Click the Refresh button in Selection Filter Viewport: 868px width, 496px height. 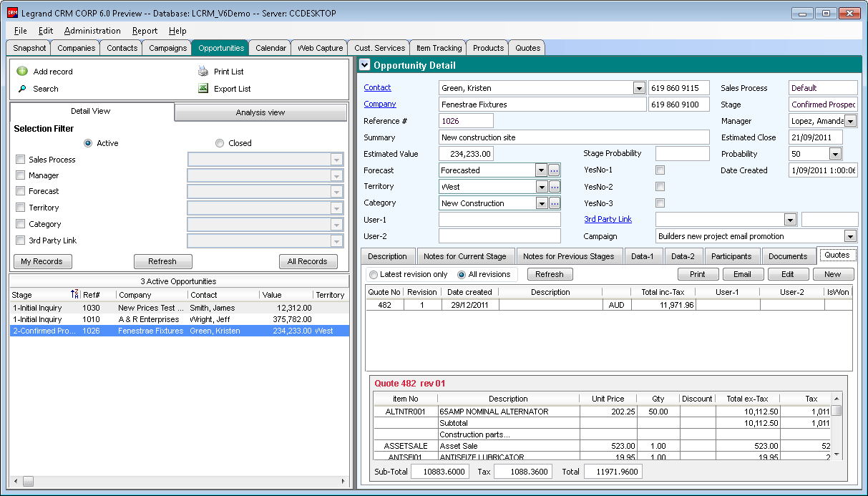162,261
